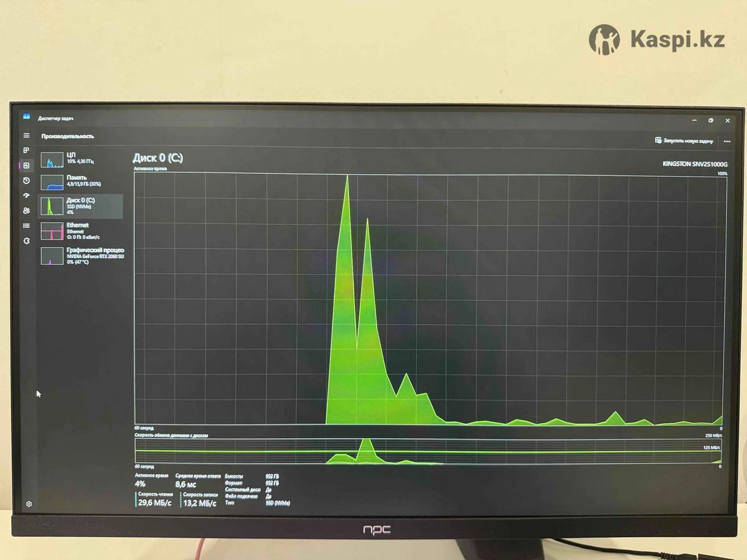Click the CPU mini graph thumbnail

[x=52, y=160]
